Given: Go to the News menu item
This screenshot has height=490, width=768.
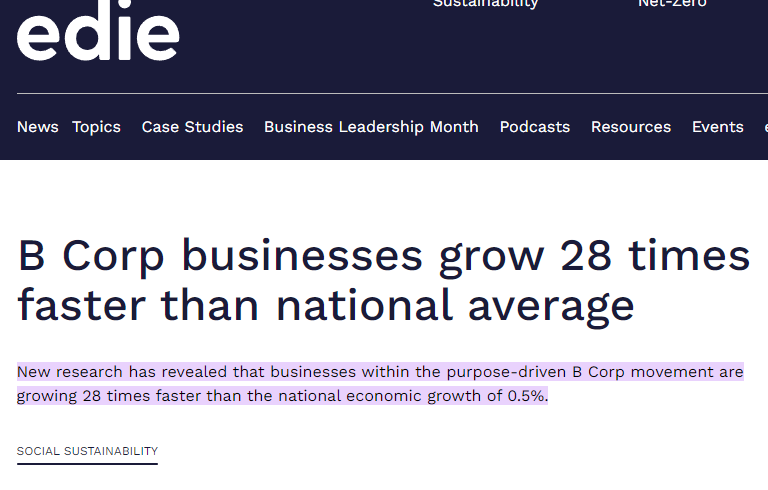Looking at the screenshot, I should pos(38,127).
